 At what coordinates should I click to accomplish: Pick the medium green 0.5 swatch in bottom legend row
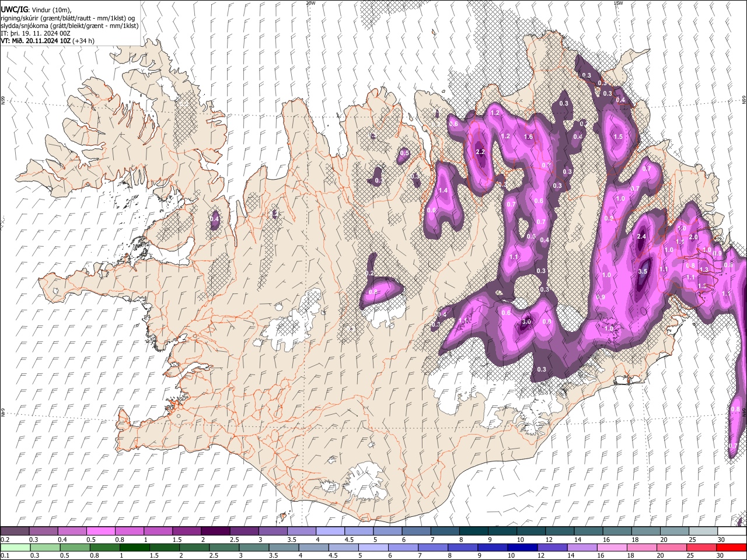click(x=75, y=547)
